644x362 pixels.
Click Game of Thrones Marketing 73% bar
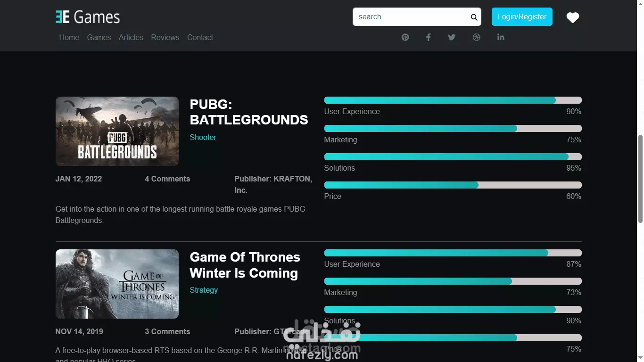click(453, 281)
